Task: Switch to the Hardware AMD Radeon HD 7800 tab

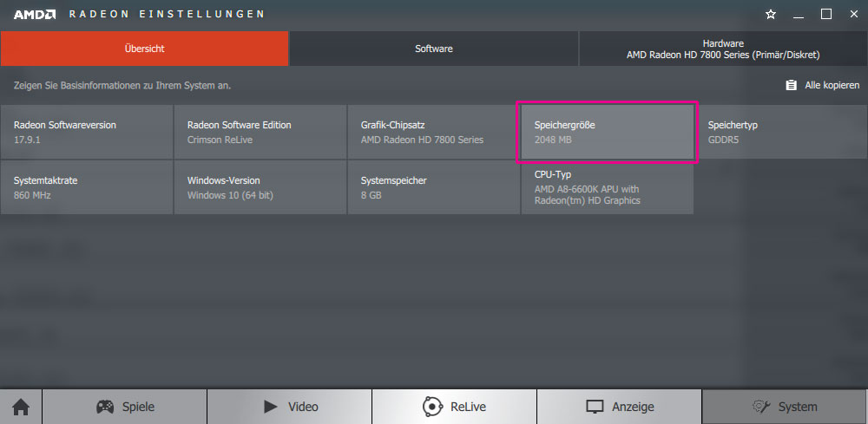Action: (x=723, y=49)
